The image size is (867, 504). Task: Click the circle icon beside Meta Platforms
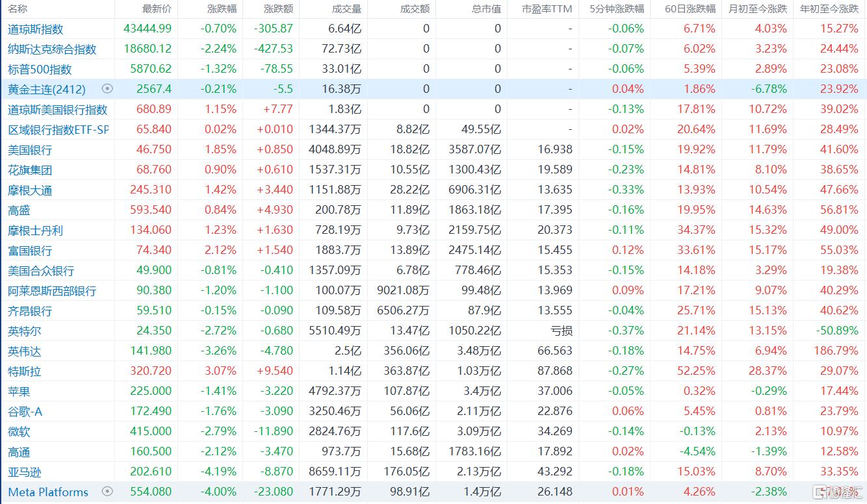tap(107, 492)
